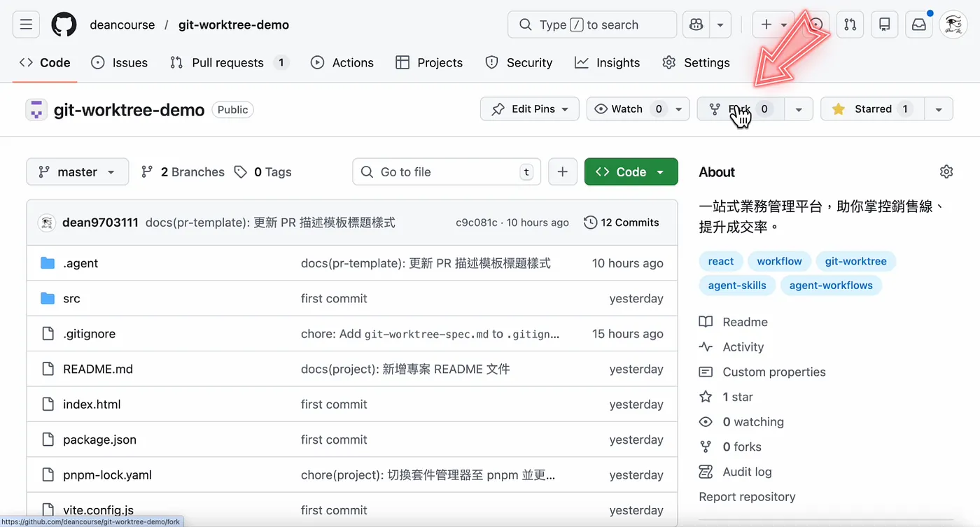
Task: Open the git-worktree-demo repository avatar icon
Action: coord(36,109)
